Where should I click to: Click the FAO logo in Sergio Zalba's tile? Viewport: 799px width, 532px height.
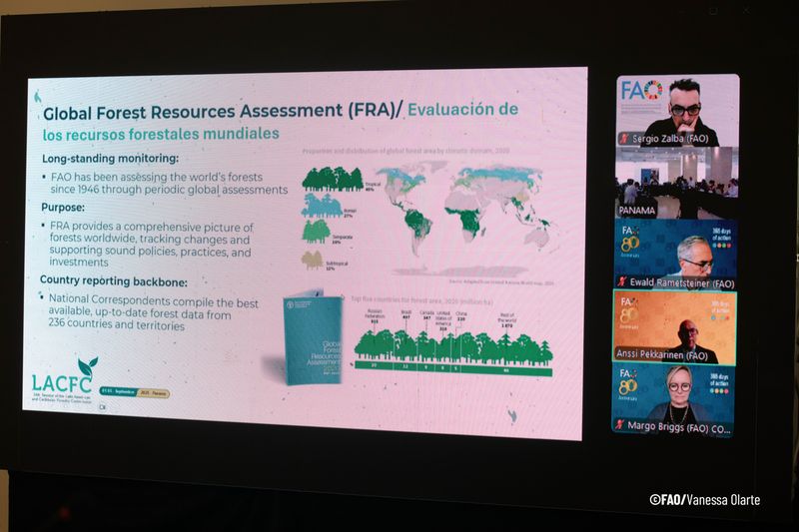click(641, 91)
